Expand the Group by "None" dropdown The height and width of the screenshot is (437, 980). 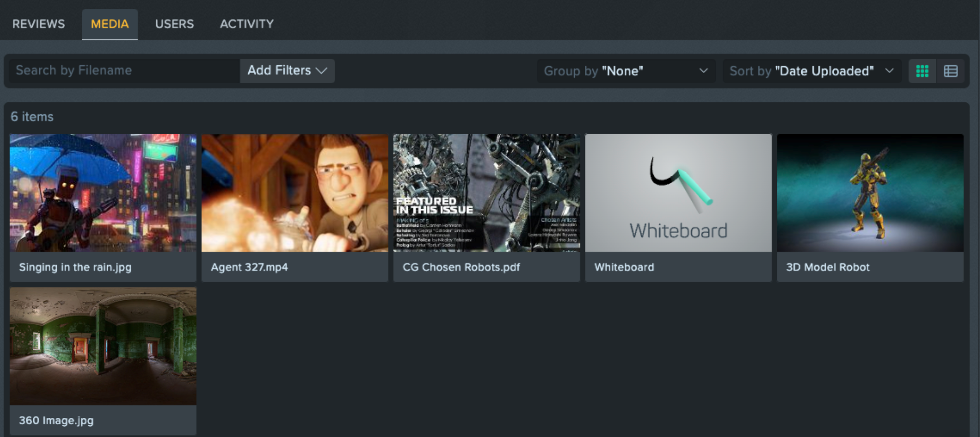[626, 71]
